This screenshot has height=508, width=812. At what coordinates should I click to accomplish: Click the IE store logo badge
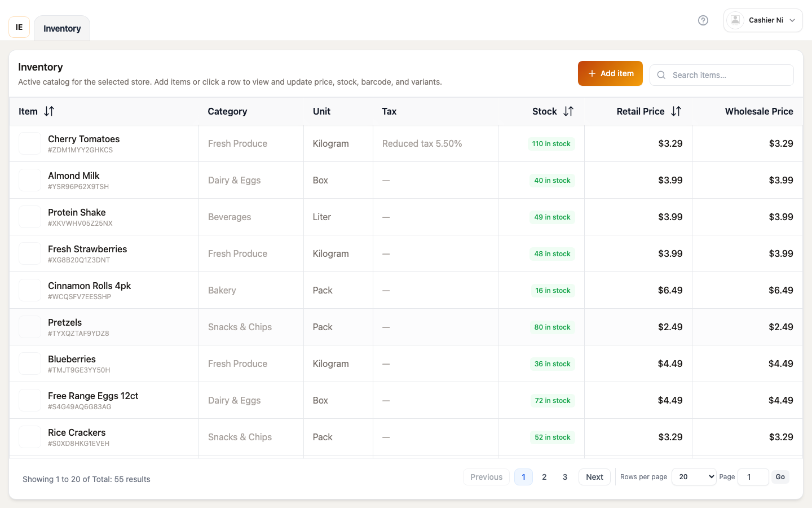tap(19, 27)
